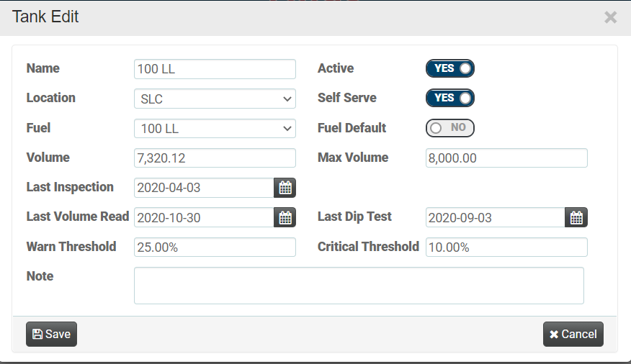Screen dimensions: 631x364
Task: Toggle the Active switch off
Action: pos(450,68)
